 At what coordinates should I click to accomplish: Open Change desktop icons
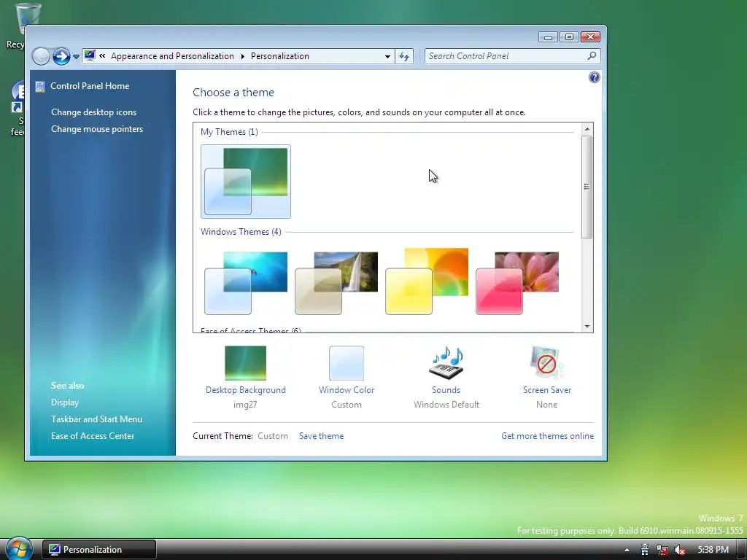(94, 112)
